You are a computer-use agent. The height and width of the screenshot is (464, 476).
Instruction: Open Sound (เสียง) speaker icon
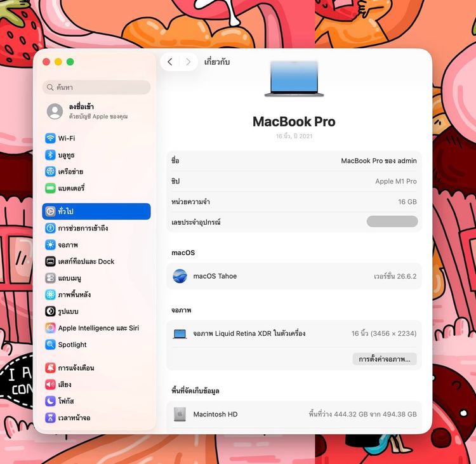click(x=50, y=385)
